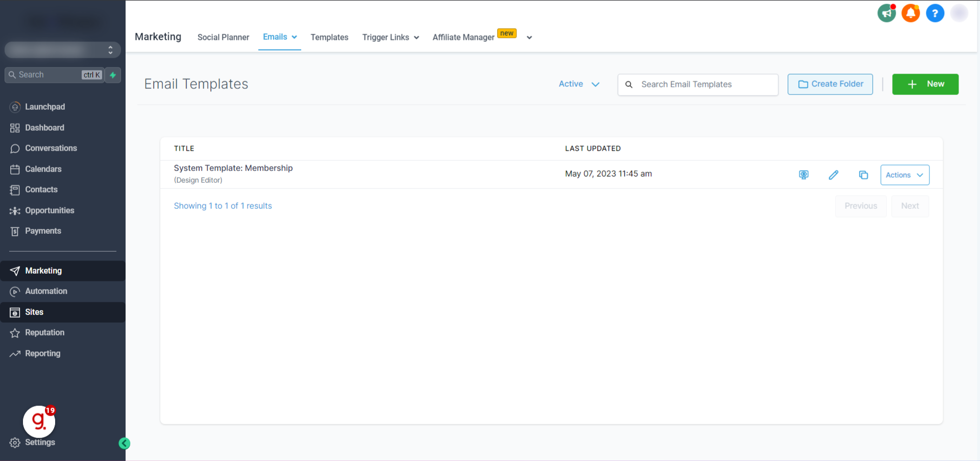
Task: Switch to the Templates tab
Action: point(329,37)
